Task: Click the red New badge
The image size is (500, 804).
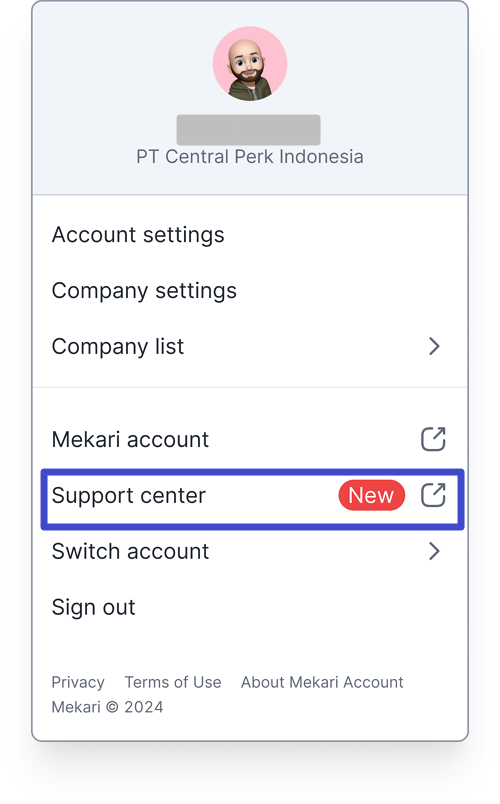Action: (371, 495)
